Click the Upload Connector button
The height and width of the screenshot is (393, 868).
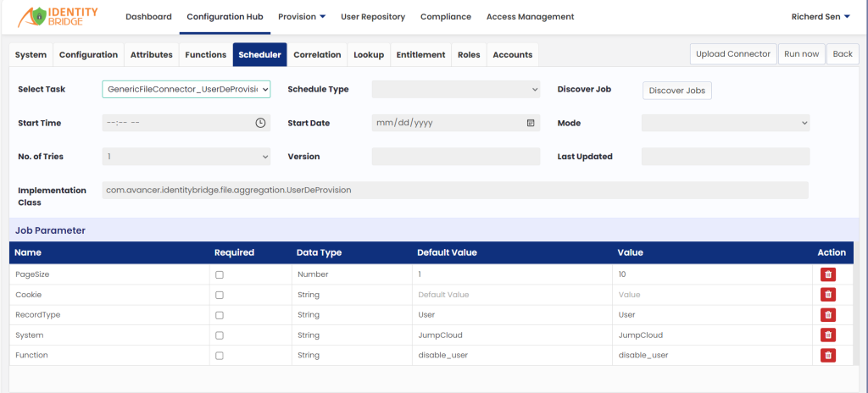coord(733,54)
